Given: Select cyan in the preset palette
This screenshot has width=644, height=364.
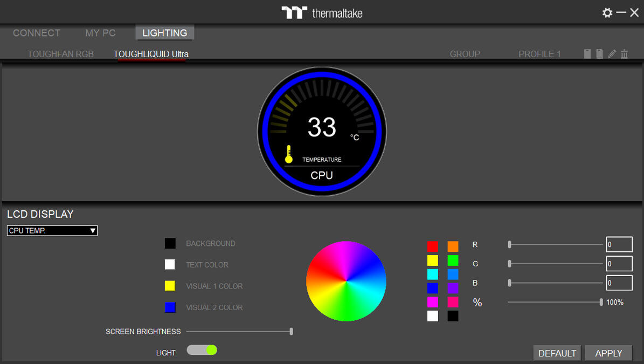Looking at the screenshot, I should click(x=433, y=274).
